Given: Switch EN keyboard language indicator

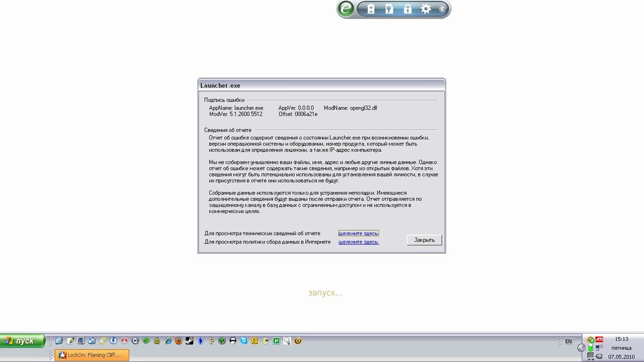Looking at the screenshot, I should 569,341.
